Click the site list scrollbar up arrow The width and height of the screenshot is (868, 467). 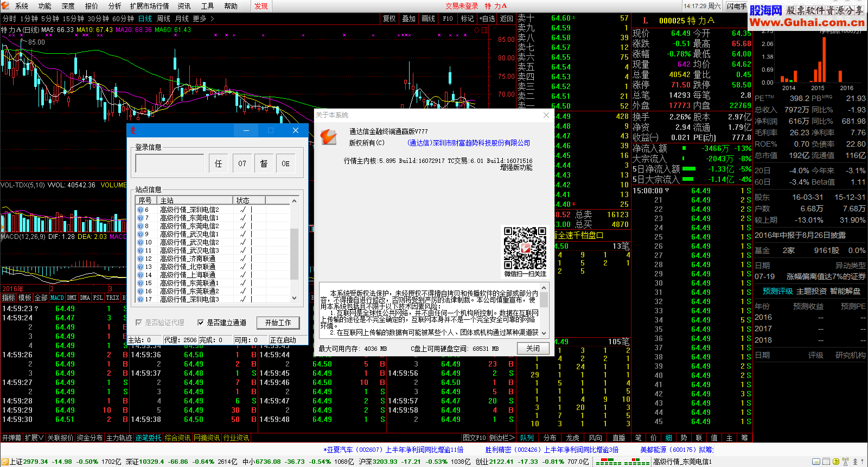pos(295,201)
